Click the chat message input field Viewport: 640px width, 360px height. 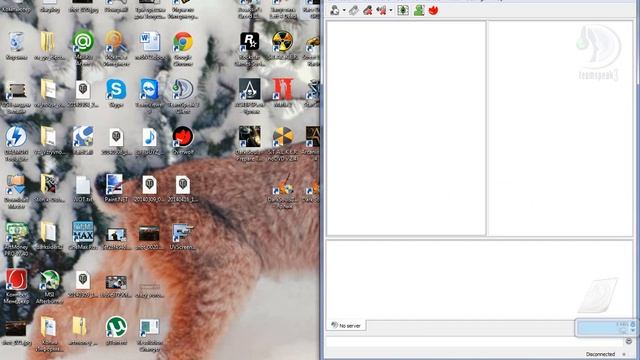[474, 341]
